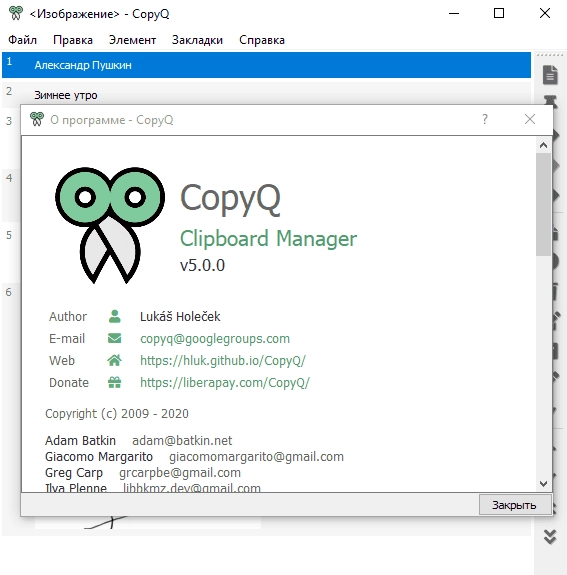567x575 pixels.
Task: Click the Donate label
Action: 69,382
